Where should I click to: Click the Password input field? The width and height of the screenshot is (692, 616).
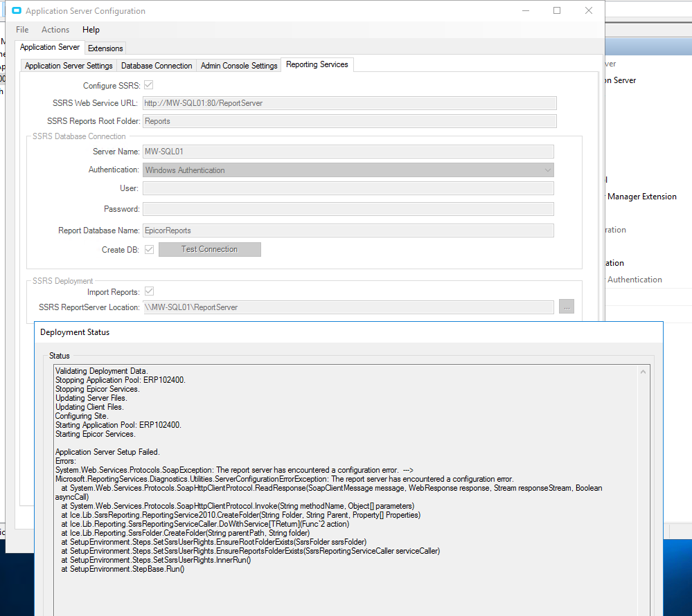[348, 209]
